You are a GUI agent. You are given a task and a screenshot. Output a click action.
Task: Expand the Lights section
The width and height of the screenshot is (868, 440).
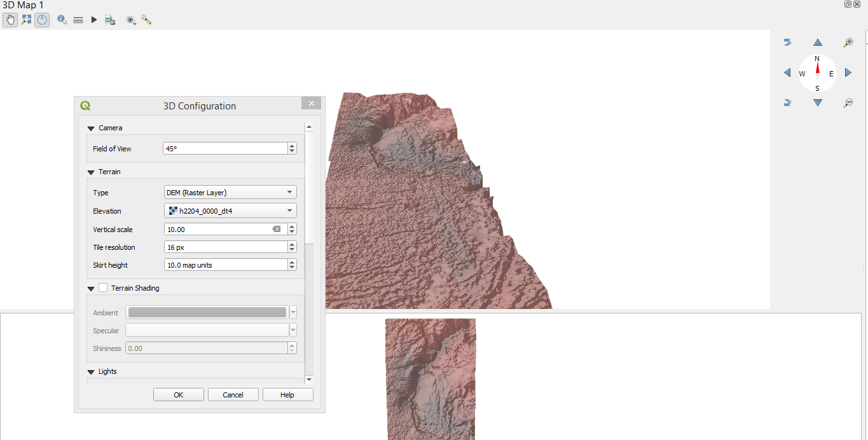90,371
